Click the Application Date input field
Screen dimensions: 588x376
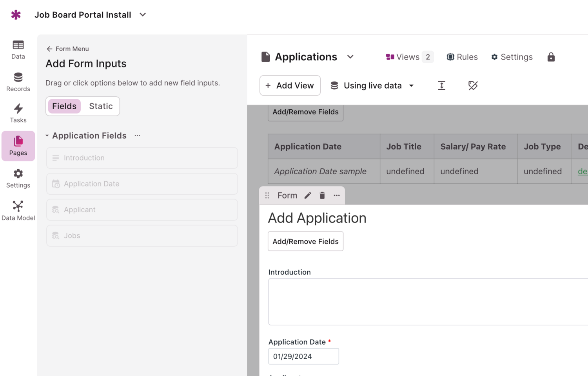click(x=303, y=356)
